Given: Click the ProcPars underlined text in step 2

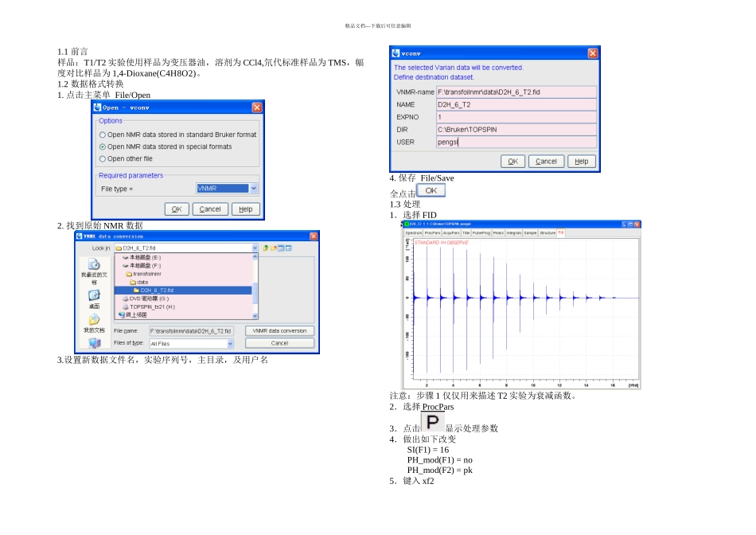Looking at the screenshot, I should click(x=438, y=407).
